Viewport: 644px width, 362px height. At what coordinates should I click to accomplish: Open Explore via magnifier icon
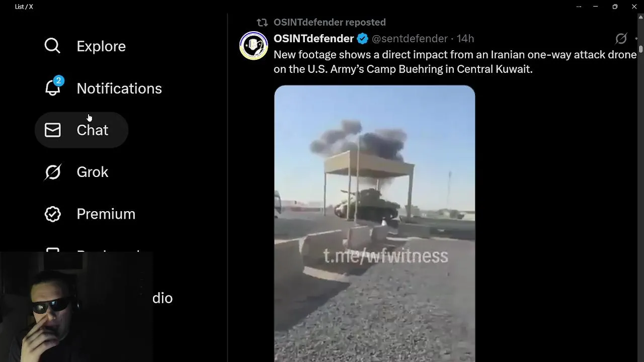point(52,46)
